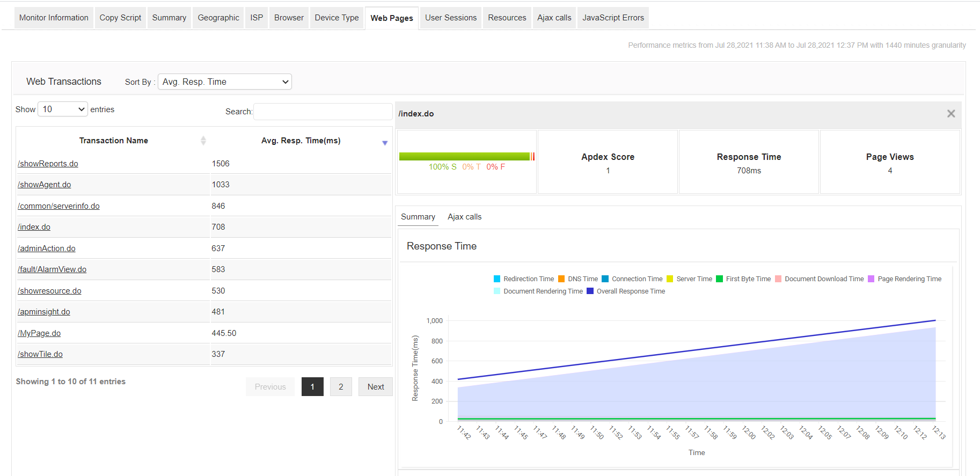Click the Server Time legend swatch
The height and width of the screenshot is (476, 980).
tap(670, 279)
